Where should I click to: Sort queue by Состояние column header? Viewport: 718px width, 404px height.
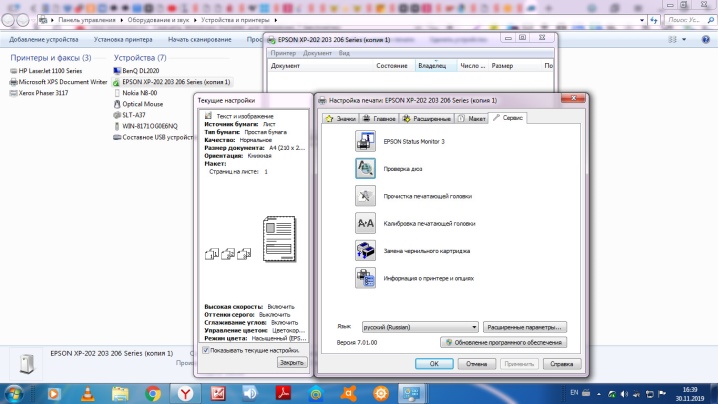[392, 66]
